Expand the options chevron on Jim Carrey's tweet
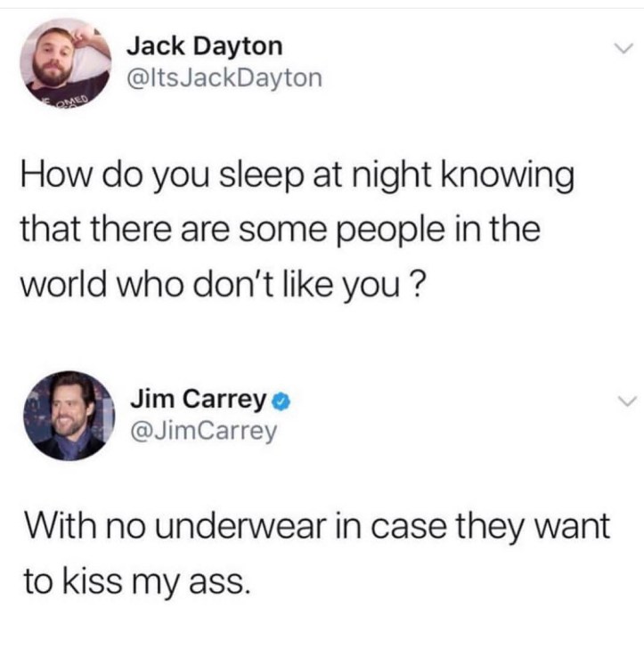The width and height of the screenshot is (644, 656). 627,401
